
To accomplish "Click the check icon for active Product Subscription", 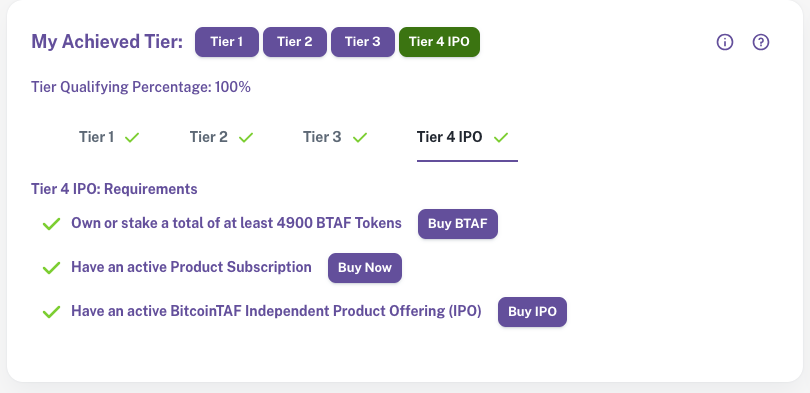I will coord(51,268).
